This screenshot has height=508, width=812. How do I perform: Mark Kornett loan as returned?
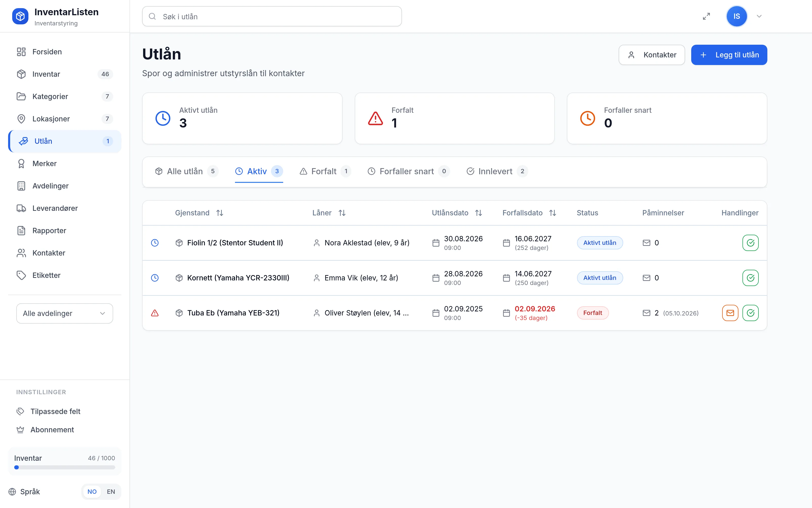(x=750, y=278)
